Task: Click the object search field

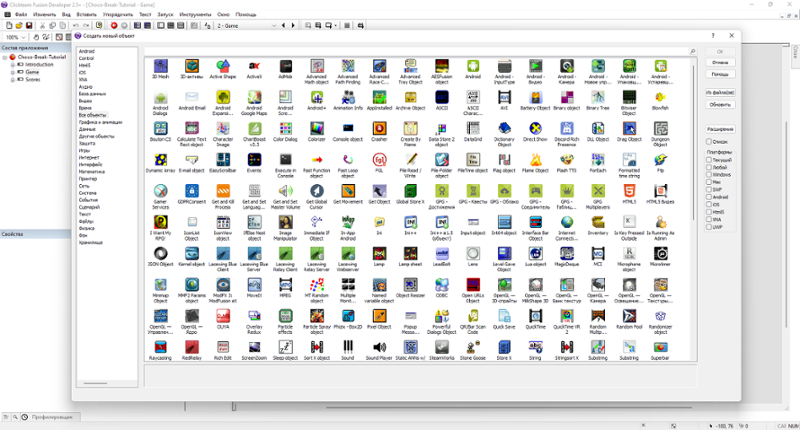Action: [x=420, y=52]
